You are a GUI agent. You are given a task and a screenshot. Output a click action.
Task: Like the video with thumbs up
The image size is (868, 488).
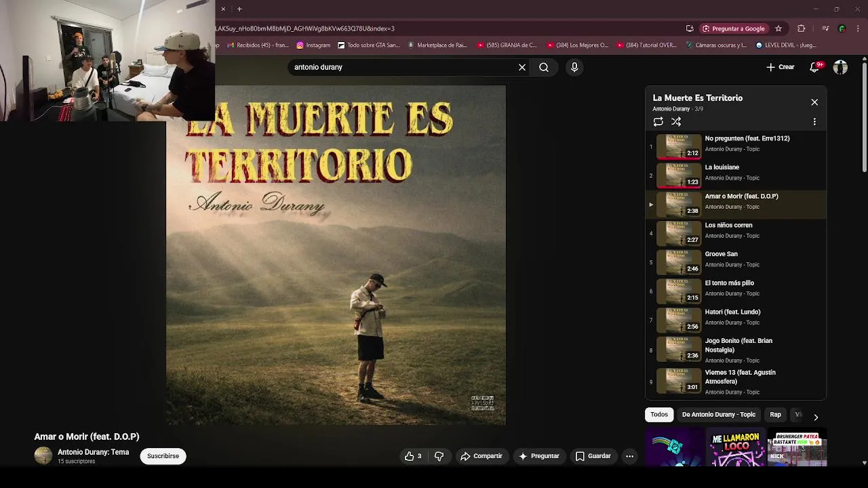point(413,456)
